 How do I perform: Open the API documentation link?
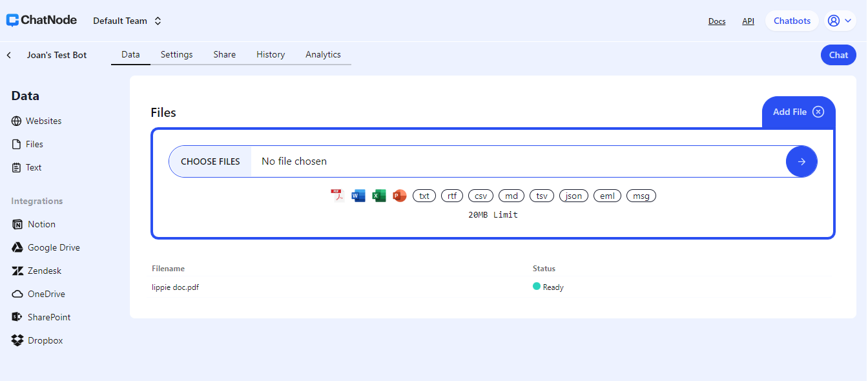(748, 20)
